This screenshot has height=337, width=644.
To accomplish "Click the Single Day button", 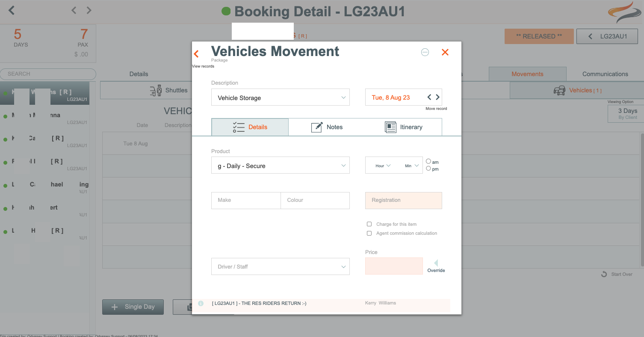I will 133,307.
